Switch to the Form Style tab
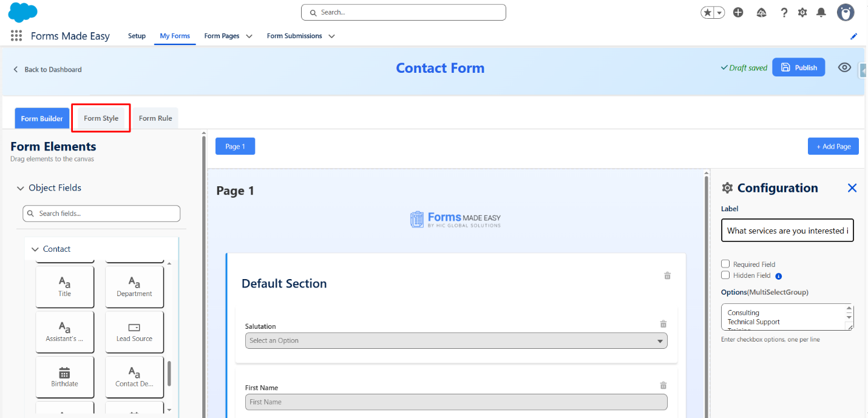The height and width of the screenshot is (418, 868). point(101,118)
